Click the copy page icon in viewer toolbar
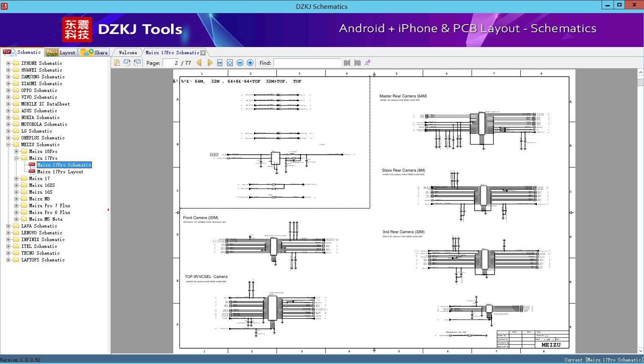This screenshot has height=364, width=644. click(x=117, y=63)
